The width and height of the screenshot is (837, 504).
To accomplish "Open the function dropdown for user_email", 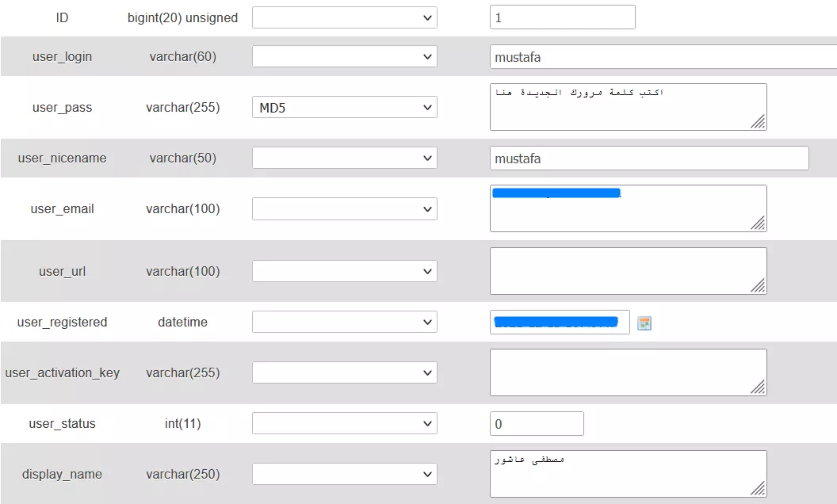I will (344, 208).
